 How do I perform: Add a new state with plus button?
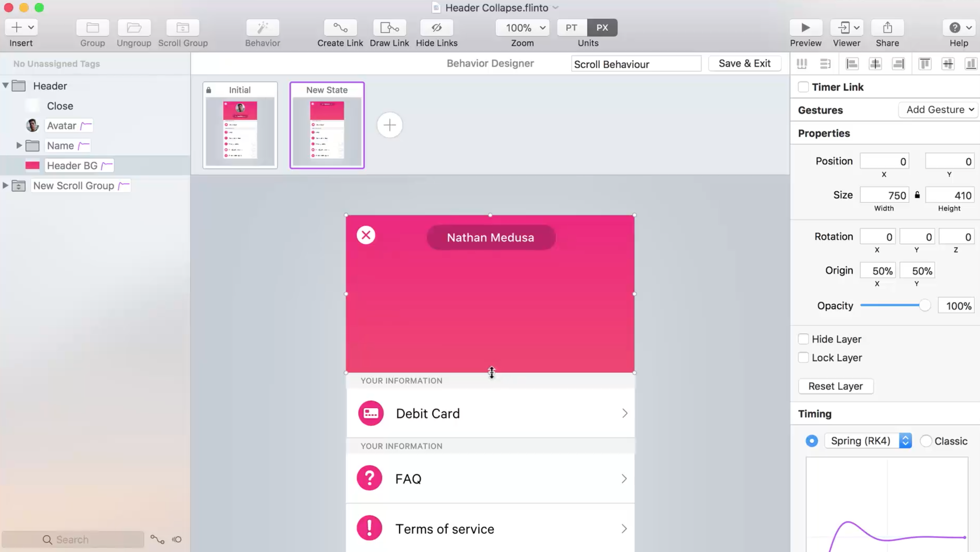(x=389, y=125)
